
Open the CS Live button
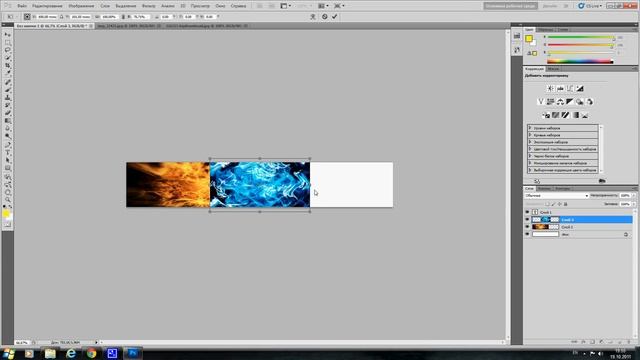[x=590, y=6]
